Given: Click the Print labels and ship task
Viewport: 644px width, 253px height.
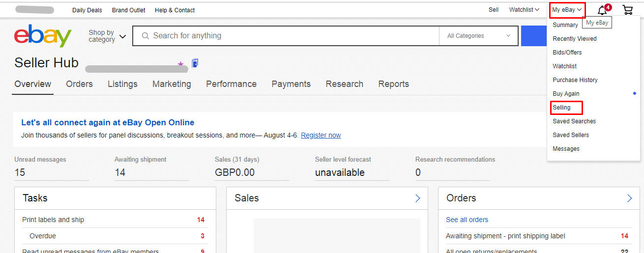Looking at the screenshot, I should click(x=53, y=220).
